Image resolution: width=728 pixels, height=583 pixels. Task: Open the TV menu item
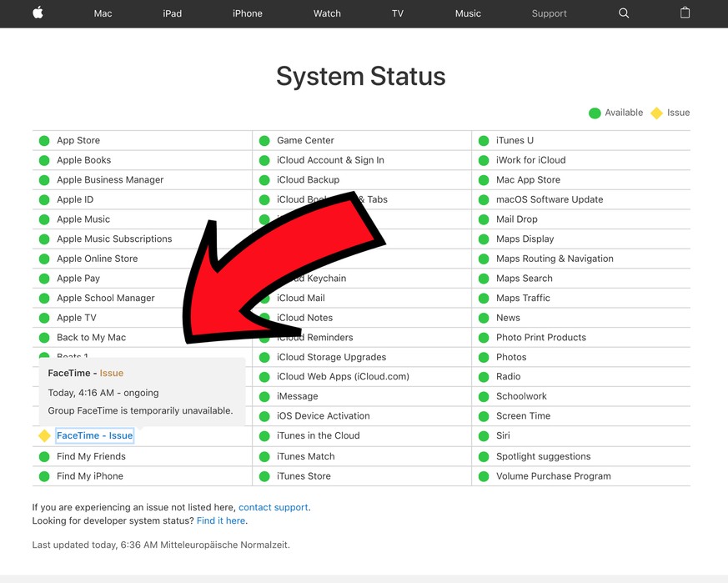(x=398, y=13)
